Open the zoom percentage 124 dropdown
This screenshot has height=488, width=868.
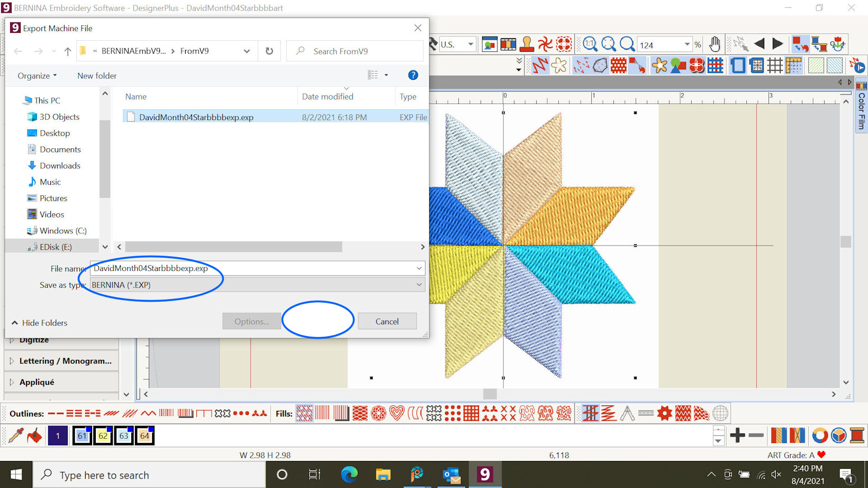[x=687, y=44]
